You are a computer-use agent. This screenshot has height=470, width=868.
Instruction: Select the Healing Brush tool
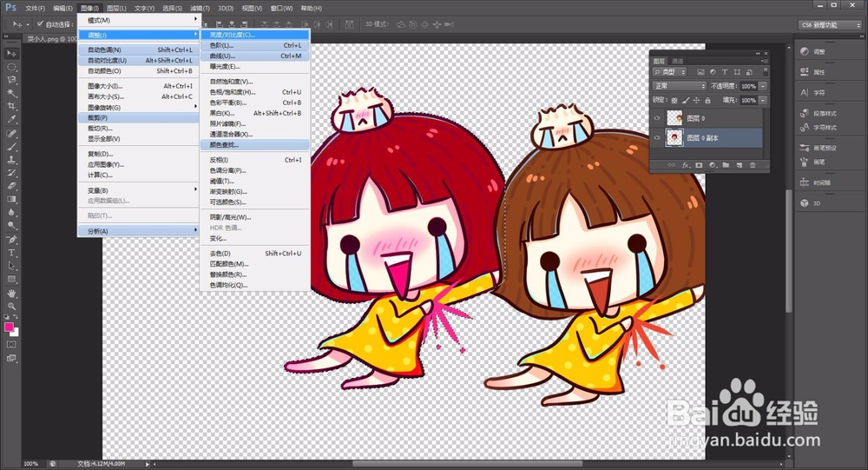point(11,134)
